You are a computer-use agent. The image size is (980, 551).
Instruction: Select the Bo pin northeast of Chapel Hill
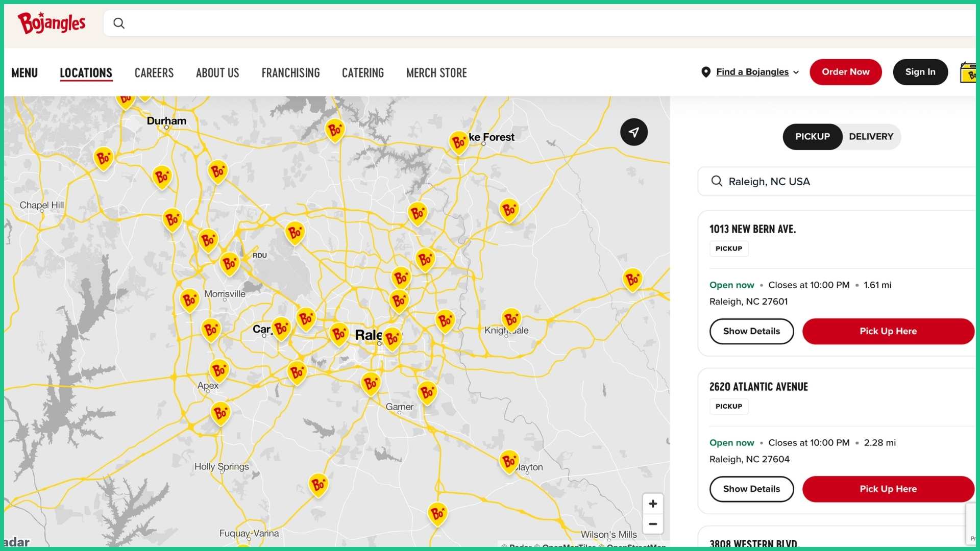pyautogui.click(x=104, y=159)
